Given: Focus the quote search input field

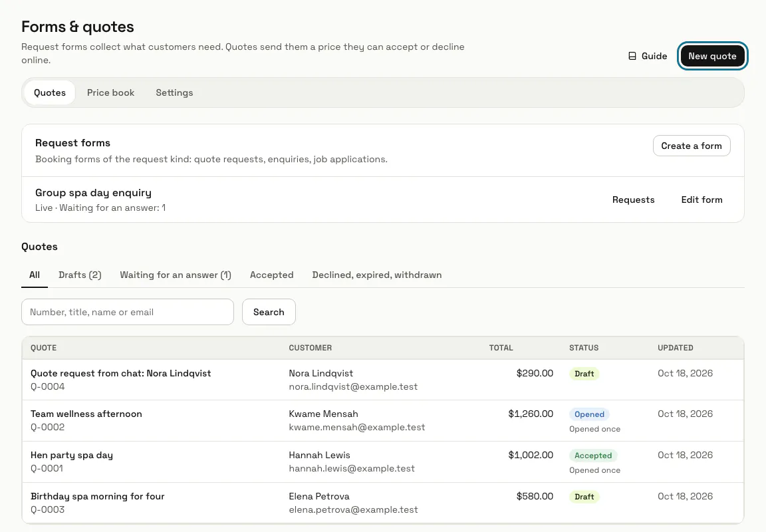Looking at the screenshot, I should click(128, 312).
